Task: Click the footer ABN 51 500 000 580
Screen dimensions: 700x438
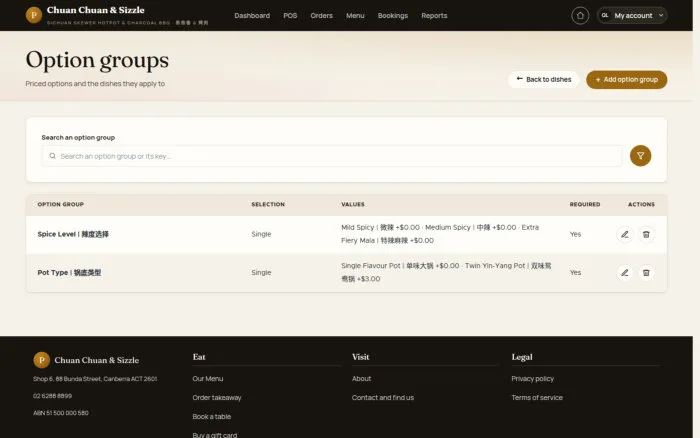Action: (x=61, y=413)
